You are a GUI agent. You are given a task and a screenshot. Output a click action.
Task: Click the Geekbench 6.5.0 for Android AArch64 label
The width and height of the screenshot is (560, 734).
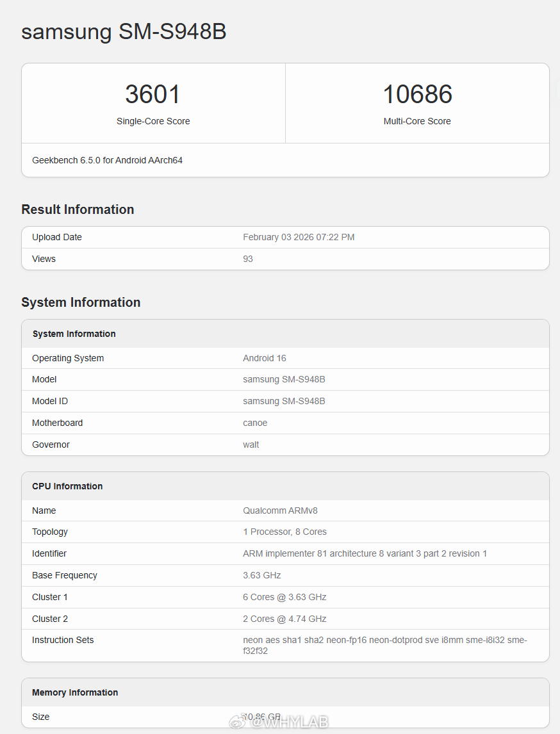(106, 160)
